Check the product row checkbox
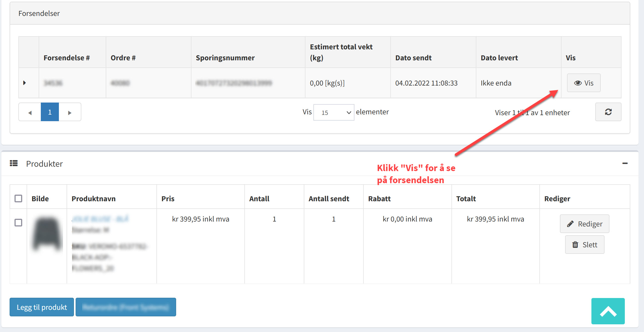The image size is (644, 332). coord(18,223)
